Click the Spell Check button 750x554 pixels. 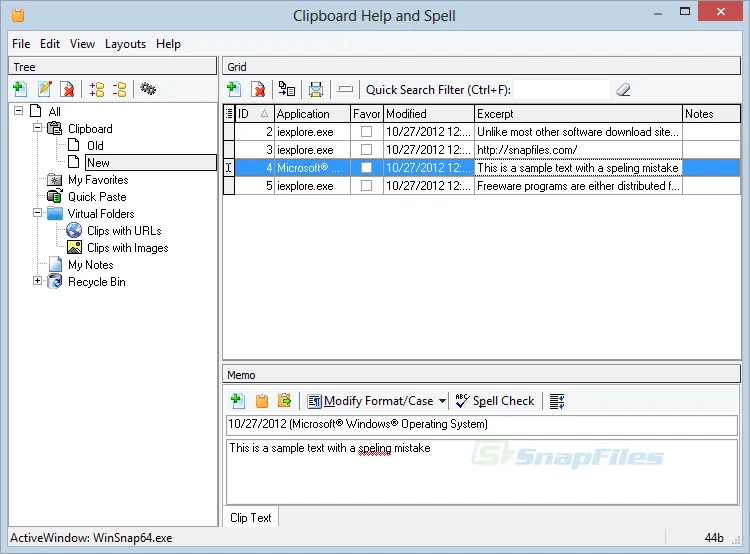495,401
